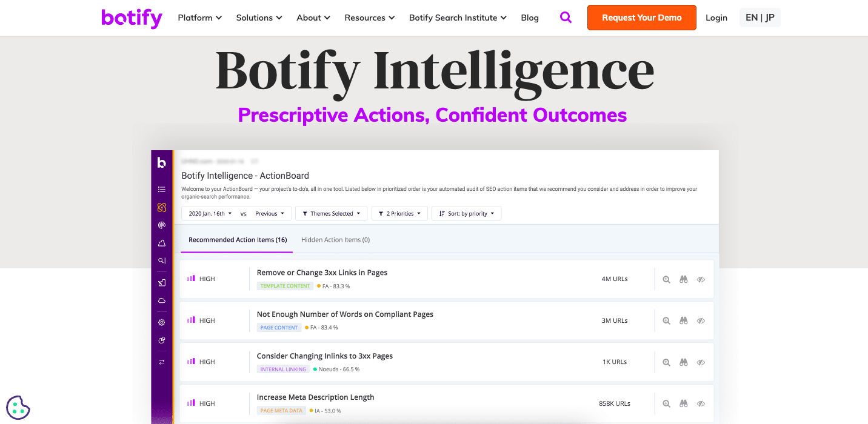Screen dimensions: 868x424
Task: Click the pie chart icon in the sidebar
Action: [x=161, y=340]
